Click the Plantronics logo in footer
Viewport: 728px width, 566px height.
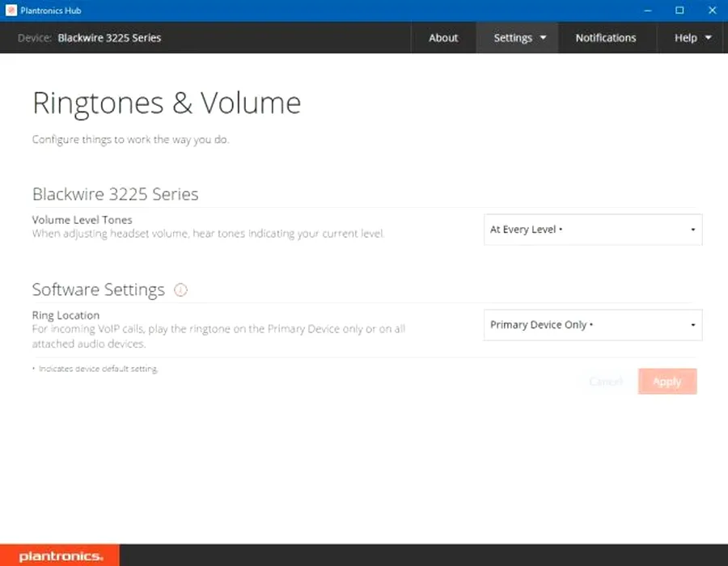click(60, 555)
